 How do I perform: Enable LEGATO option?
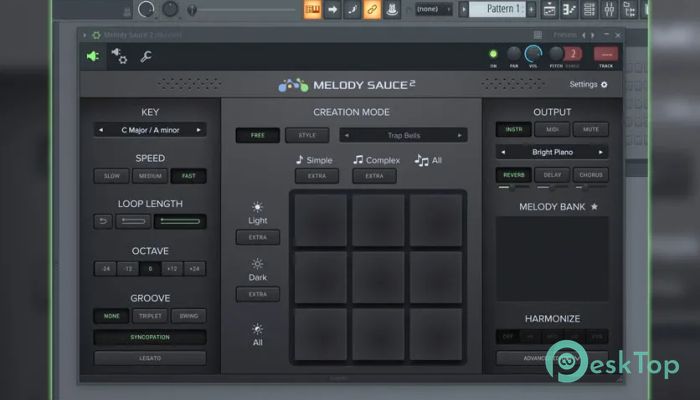point(150,358)
